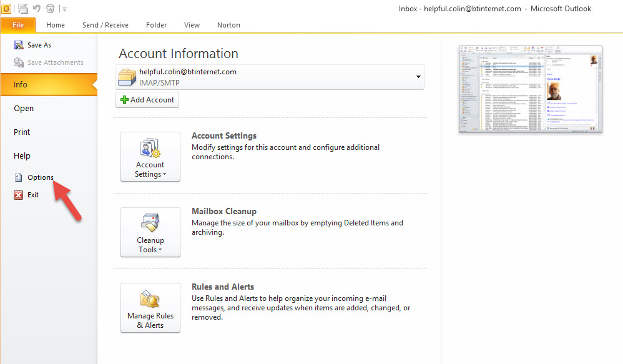Open the File tab
The height and width of the screenshot is (364, 623).
pos(18,25)
